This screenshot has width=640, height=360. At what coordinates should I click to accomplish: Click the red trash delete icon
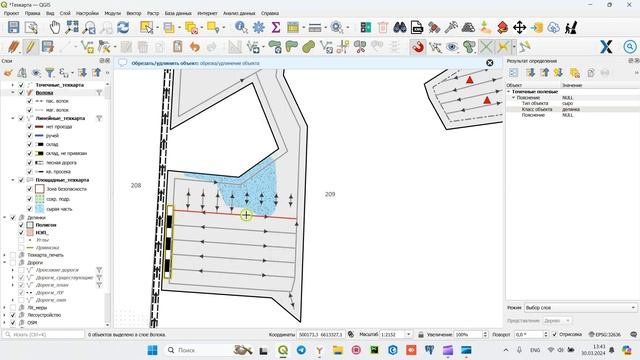(383, 27)
